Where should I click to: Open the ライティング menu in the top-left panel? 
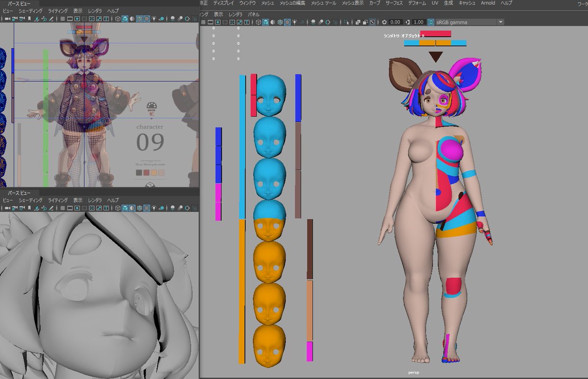click(58, 10)
